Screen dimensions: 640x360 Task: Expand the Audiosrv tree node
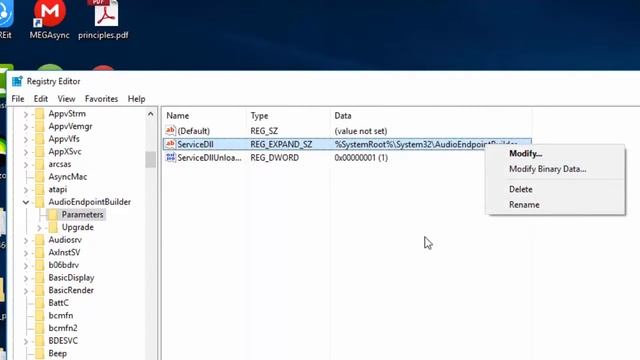(26, 241)
